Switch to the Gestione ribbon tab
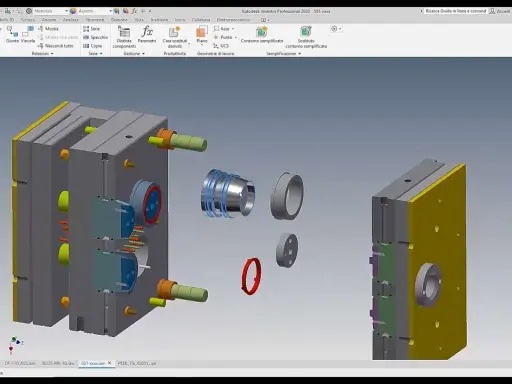Viewport: 512px width, 384px height. 119,20
